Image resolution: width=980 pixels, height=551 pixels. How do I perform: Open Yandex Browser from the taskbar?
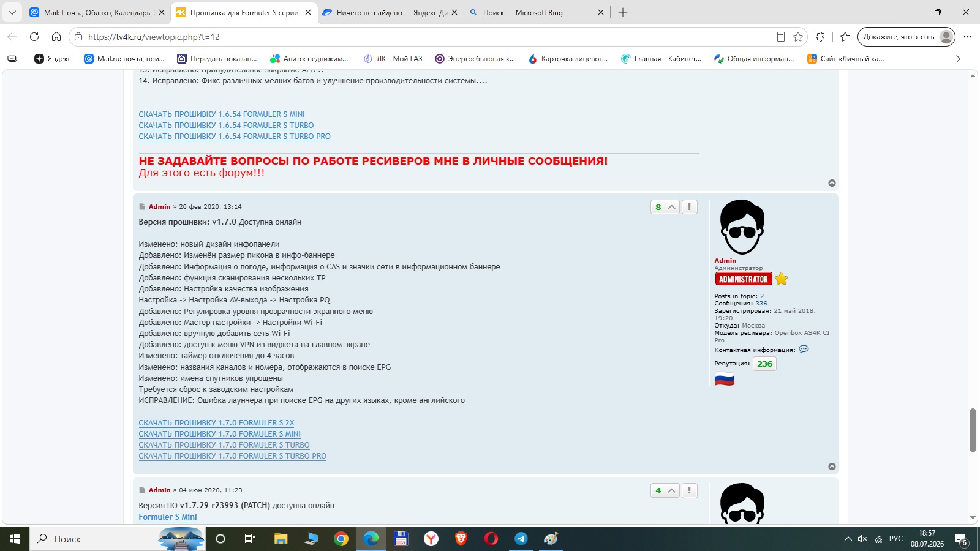(x=431, y=539)
